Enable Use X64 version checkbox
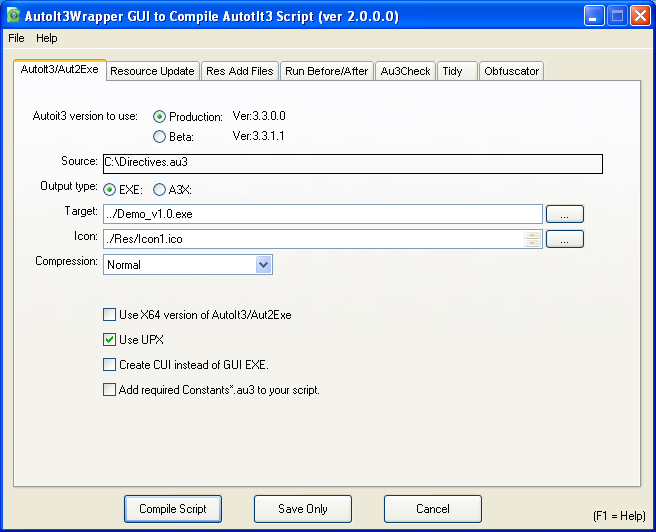Screen dimensions: 656x532 (x=110, y=315)
